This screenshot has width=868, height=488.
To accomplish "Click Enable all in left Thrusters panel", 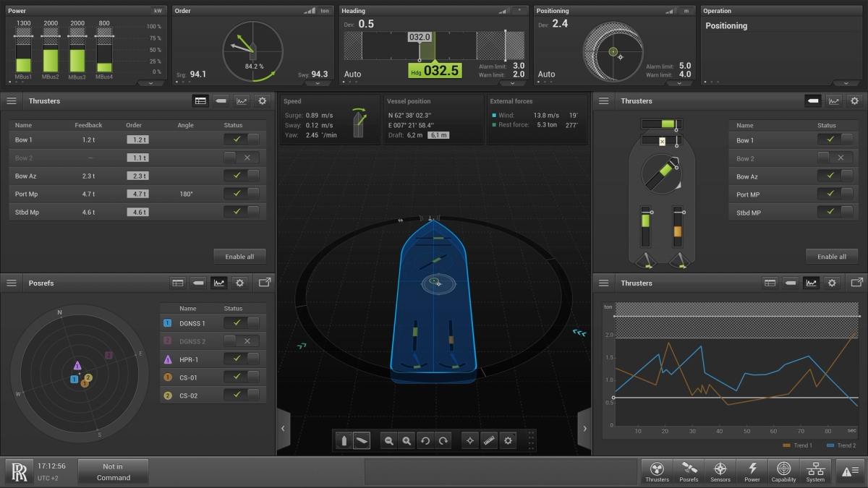I will 239,257.
